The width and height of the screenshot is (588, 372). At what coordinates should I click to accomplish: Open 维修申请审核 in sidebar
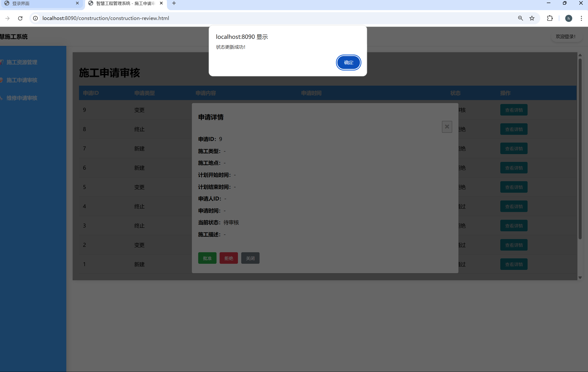(22, 98)
